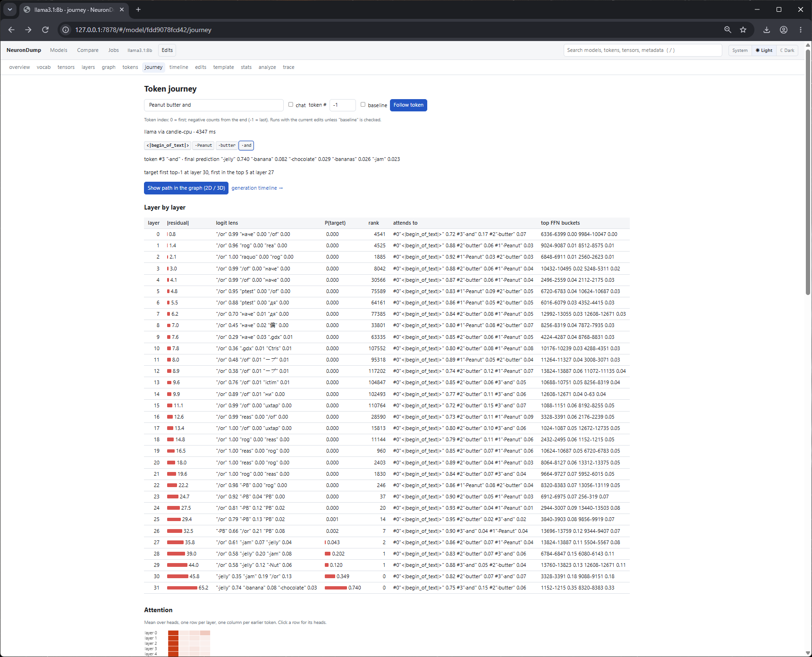
Task: Enable the baseline checkbox
Action: point(363,105)
